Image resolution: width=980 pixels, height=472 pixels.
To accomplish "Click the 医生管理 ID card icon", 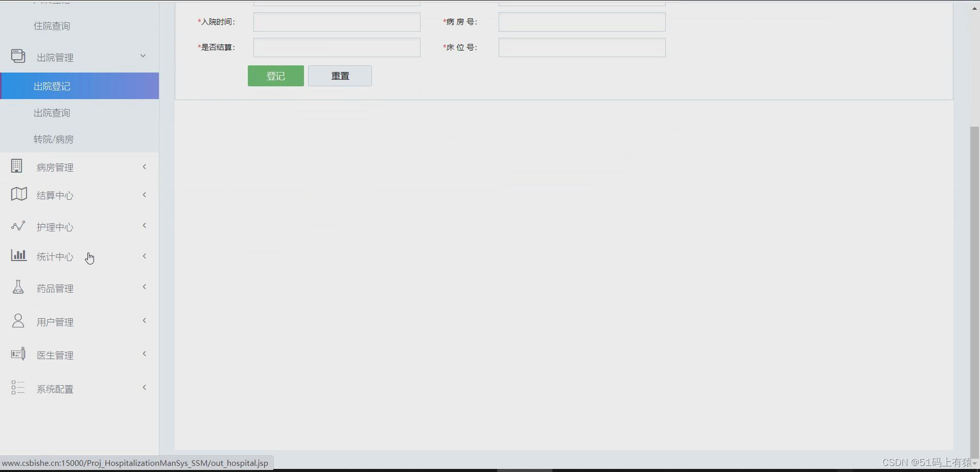I will (x=18, y=353).
